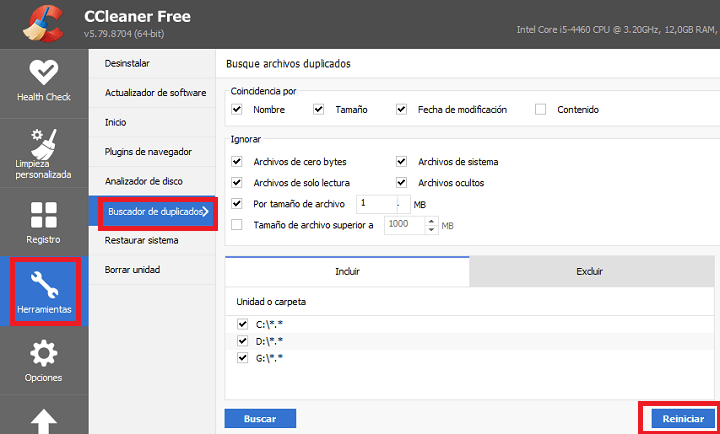This screenshot has height=434, width=720.
Task: Click the v5.79.8704 version text
Action: [x=124, y=34]
